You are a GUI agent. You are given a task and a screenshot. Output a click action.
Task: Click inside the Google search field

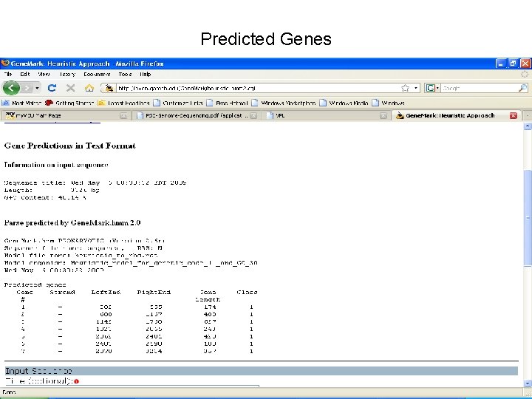[479, 88]
